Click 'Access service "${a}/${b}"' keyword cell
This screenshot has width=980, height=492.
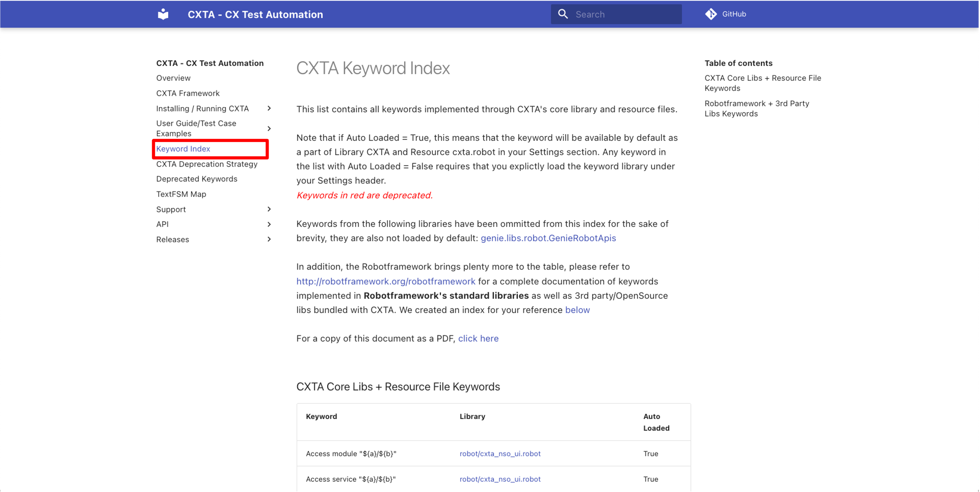(351, 479)
